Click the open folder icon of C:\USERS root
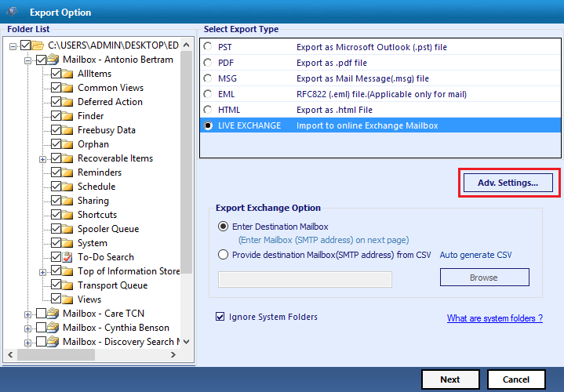 coord(38,45)
